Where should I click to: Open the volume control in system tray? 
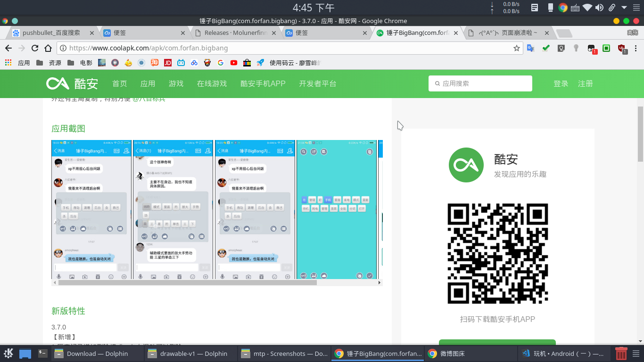click(x=600, y=8)
